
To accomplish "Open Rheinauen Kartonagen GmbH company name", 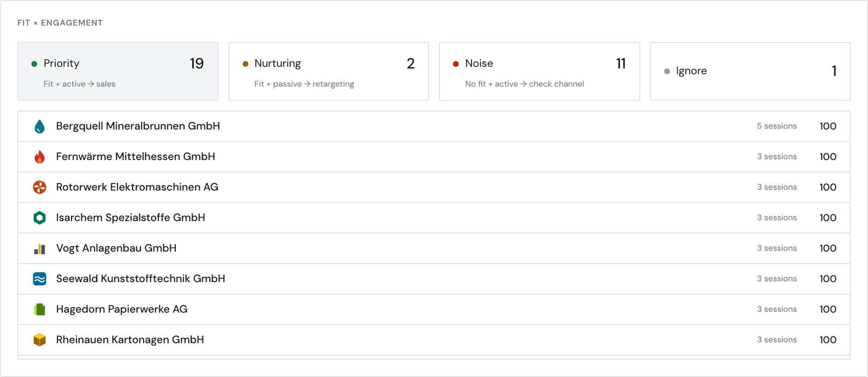I will click(130, 340).
